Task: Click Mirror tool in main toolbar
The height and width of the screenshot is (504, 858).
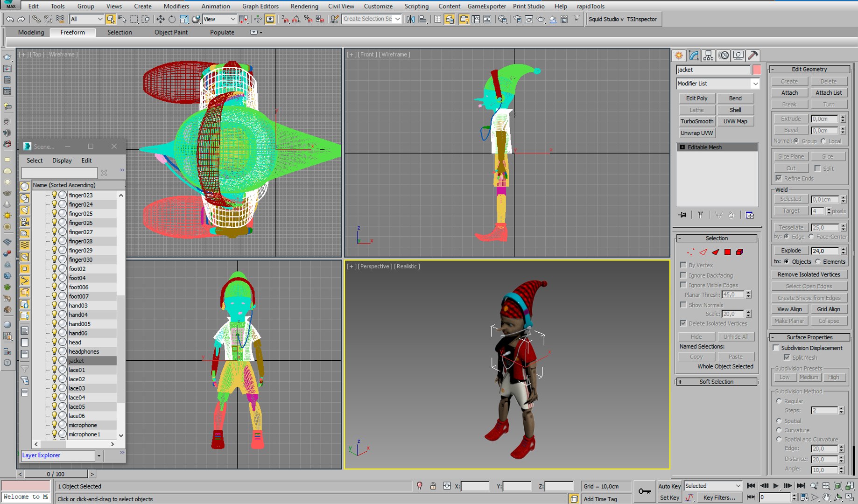Action: pos(410,19)
